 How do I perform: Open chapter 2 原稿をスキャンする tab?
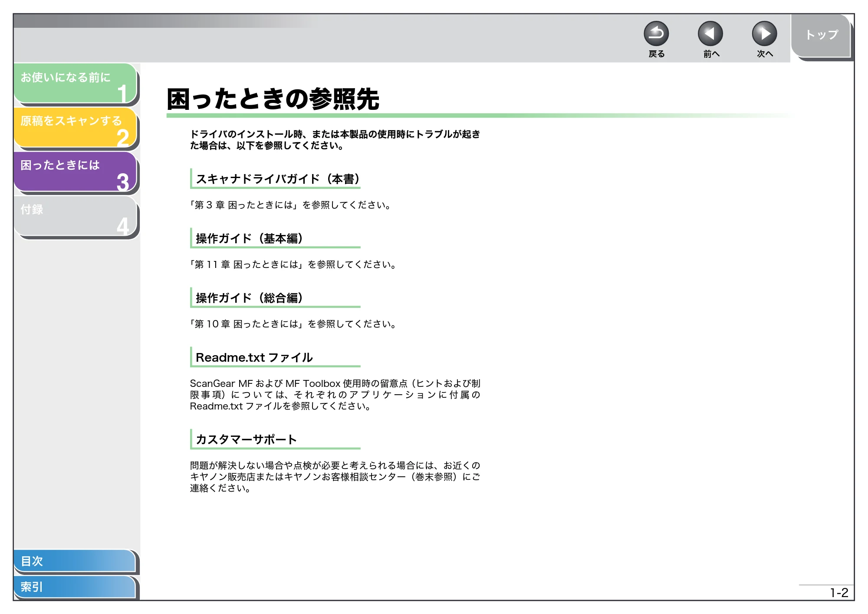[76, 127]
